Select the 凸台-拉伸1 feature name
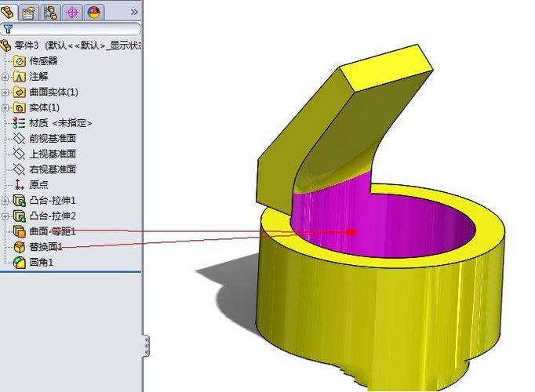The image size is (535, 392). coord(53,201)
